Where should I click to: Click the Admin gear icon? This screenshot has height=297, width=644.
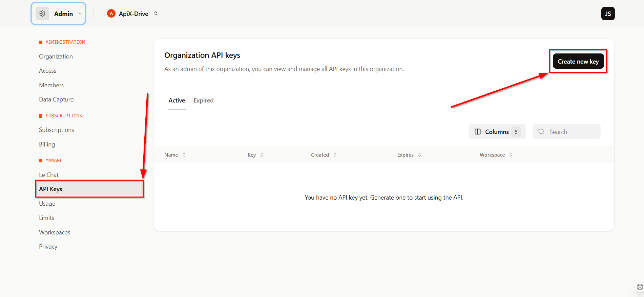click(x=42, y=14)
